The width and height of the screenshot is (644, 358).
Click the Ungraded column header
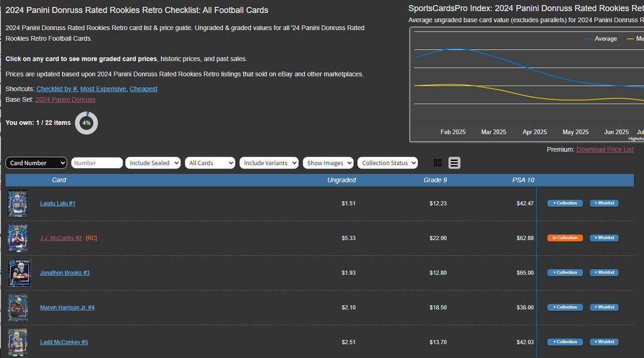pyautogui.click(x=342, y=180)
